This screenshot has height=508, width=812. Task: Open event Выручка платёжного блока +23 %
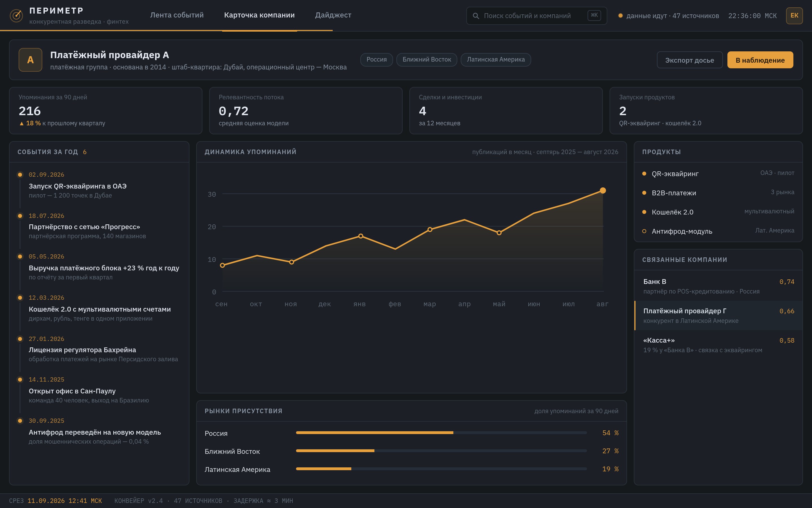104,268
